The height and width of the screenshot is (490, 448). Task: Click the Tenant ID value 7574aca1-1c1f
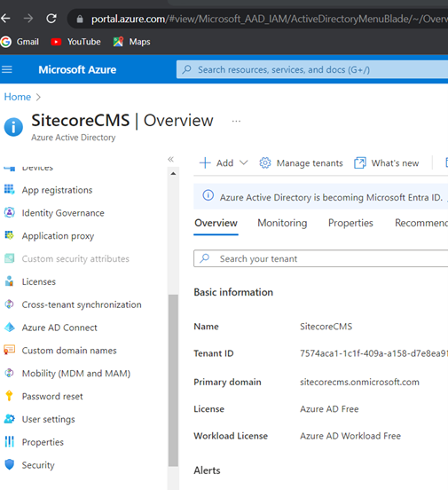click(374, 353)
